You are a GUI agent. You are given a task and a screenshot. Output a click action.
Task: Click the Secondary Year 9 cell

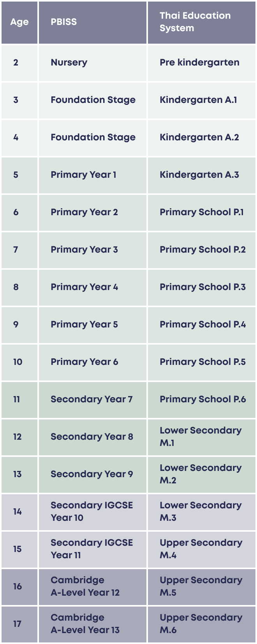pos(92,474)
